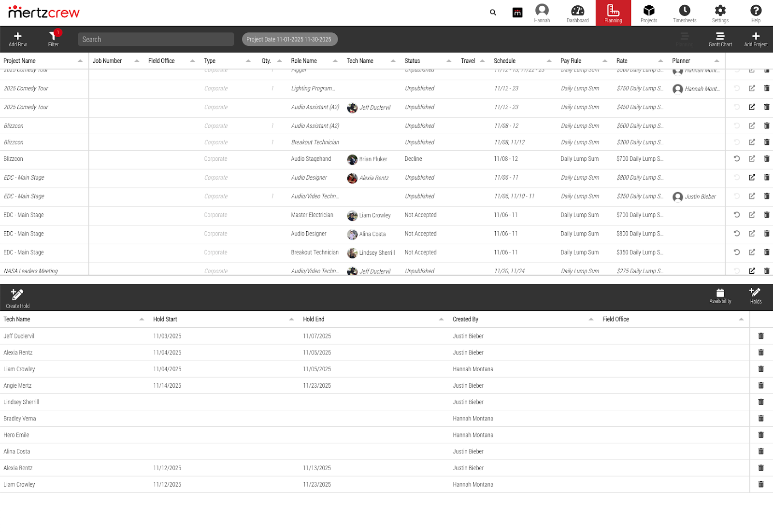The image size is (773, 532).
Task: Delete the Alina Costa Audio Designer row
Action: click(767, 234)
